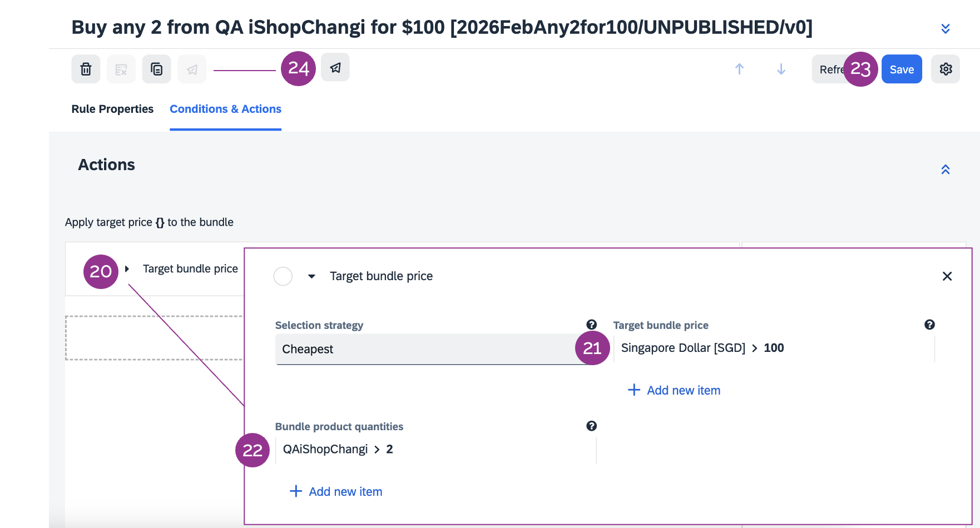Click the QAiShopChangi quantity entry
The height and width of the screenshot is (528, 980).
coord(338,449)
